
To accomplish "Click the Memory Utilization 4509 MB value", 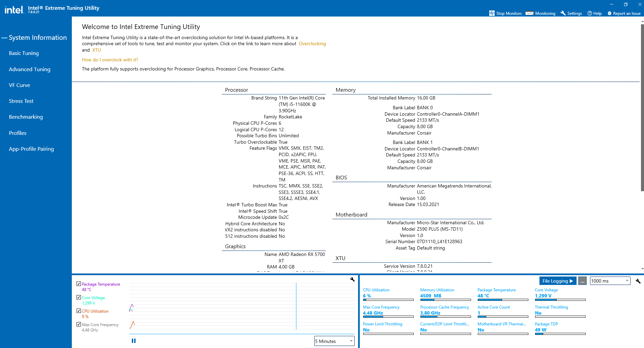I will pos(431,296).
